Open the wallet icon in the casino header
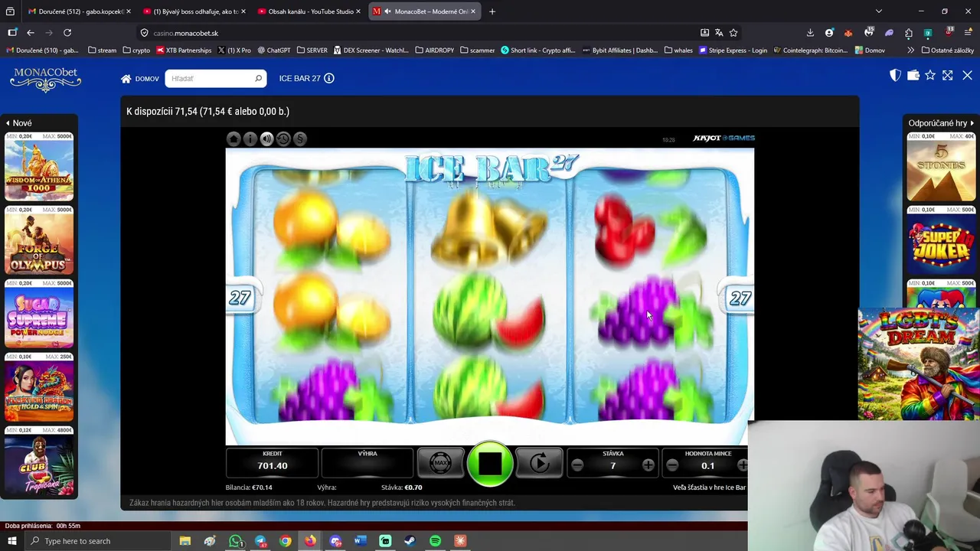The image size is (980, 551). point(913,75)
